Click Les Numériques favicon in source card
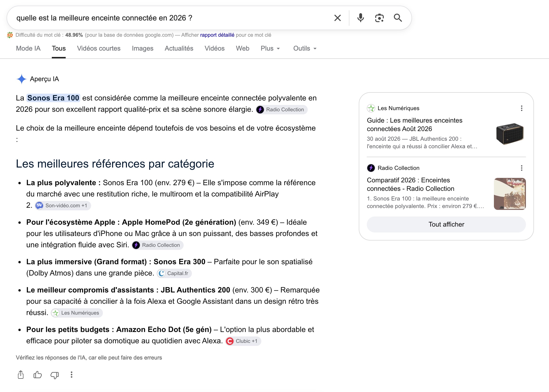The width and height of the screenshot is (549, 392). pyautogui.click(x=371, y=108)
